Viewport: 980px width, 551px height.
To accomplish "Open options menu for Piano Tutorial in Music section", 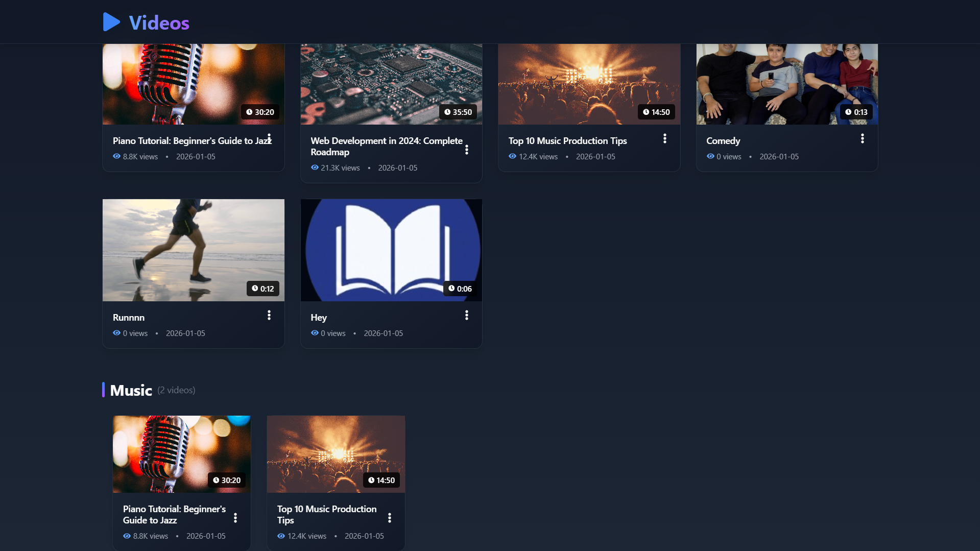I will (x=235, y=518).
